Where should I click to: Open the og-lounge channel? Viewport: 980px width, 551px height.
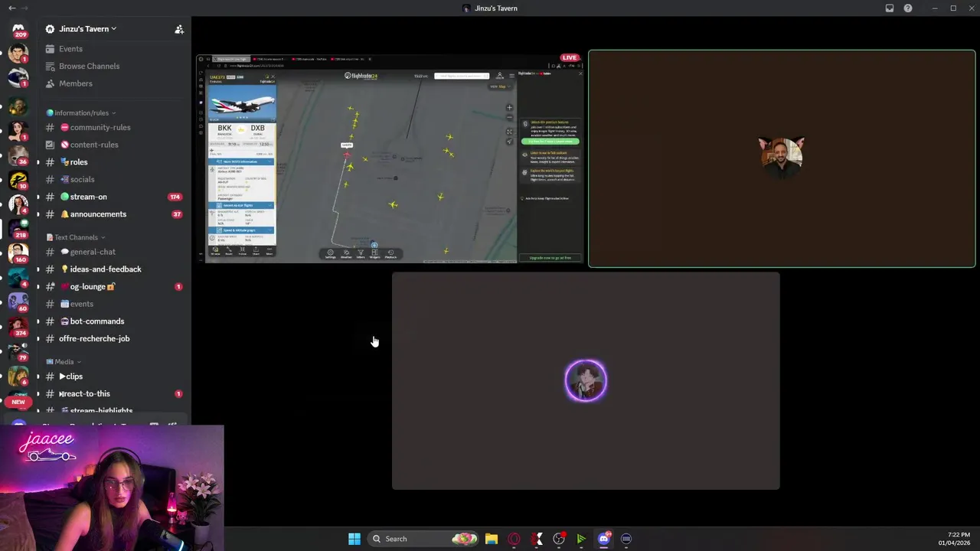[113, 286]
